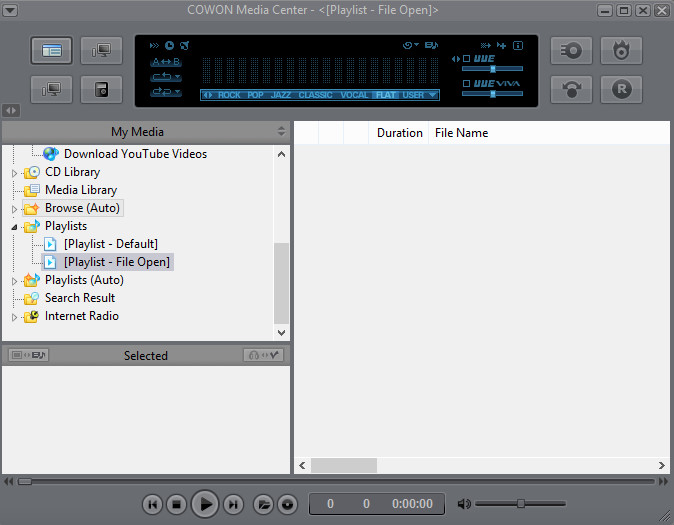Adjust the BBE level slider

point(493,69)
